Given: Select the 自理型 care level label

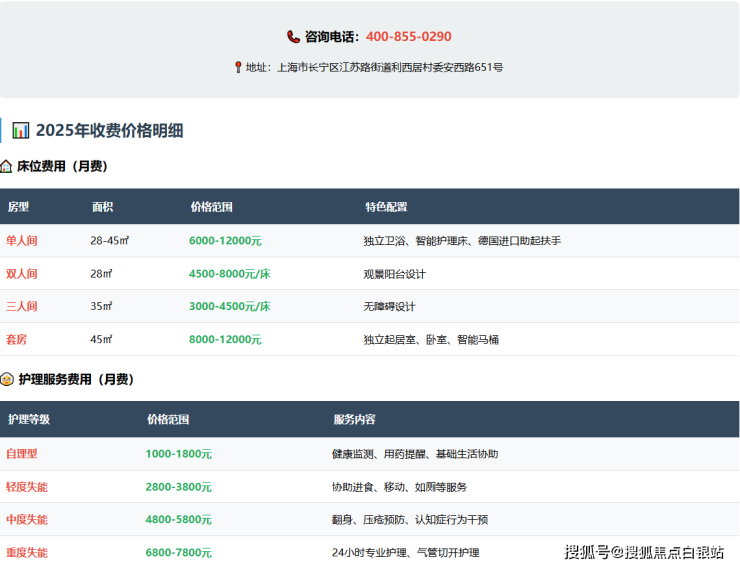Looking at the screenshot, I should click(22, 454).
